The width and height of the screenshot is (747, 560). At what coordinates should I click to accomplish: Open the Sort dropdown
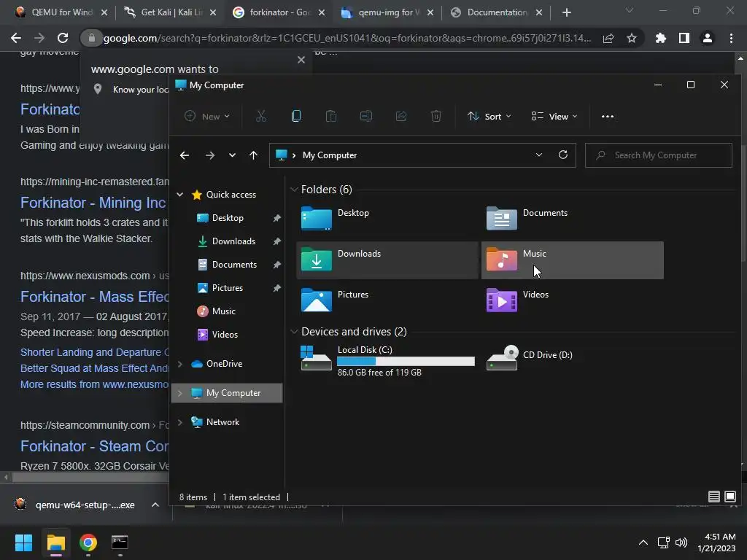pyautogui.click(x=489, y=116)
